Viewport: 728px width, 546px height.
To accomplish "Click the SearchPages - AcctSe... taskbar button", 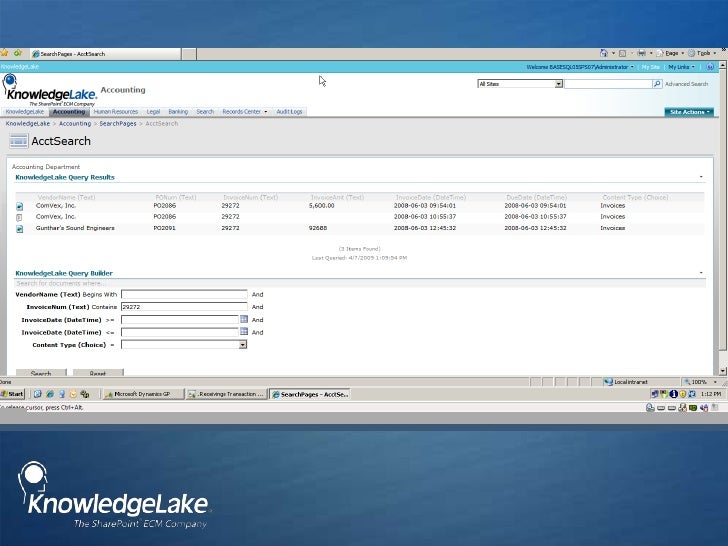I will coord(310,394).
